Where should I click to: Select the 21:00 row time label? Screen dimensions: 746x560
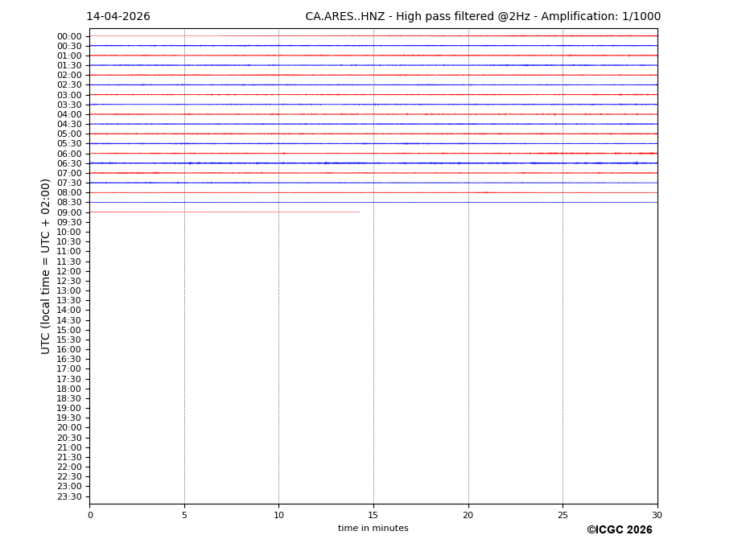point(69,447)
